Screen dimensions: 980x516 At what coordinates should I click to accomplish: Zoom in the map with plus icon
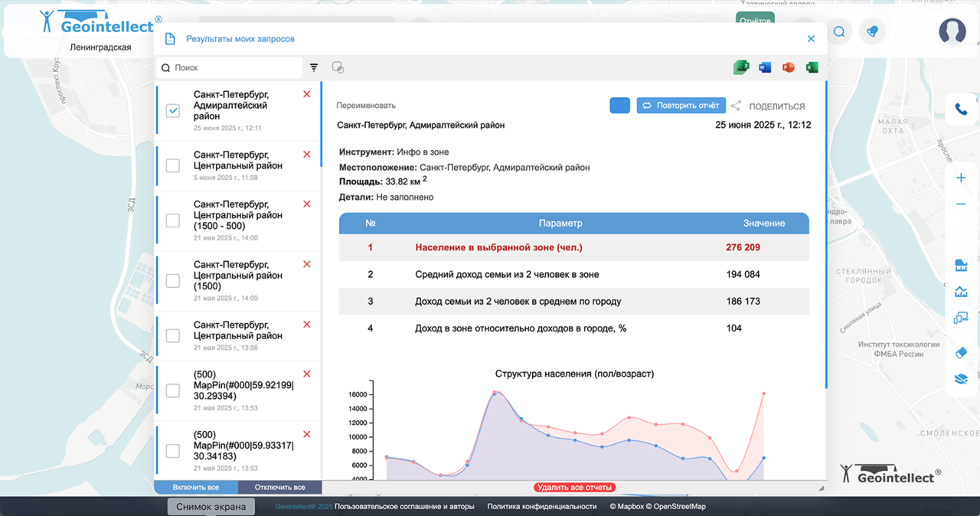(x=961, y=178)
